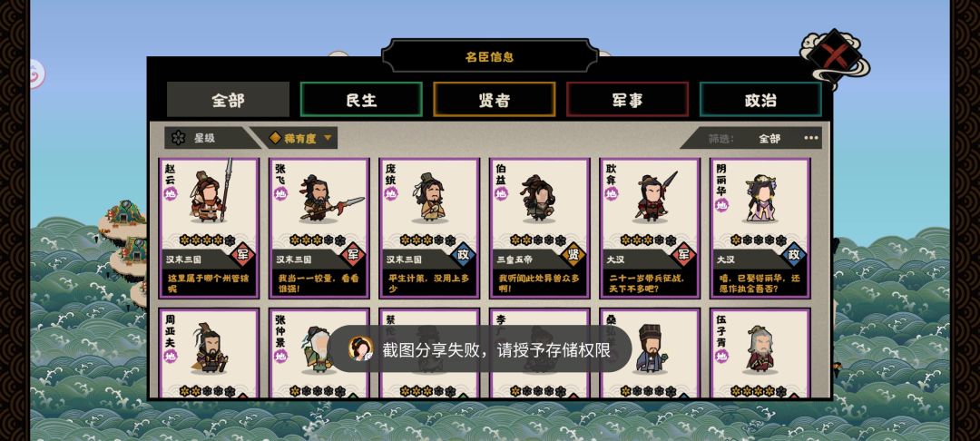
Task: Click the 政 badge on 庞统's card
Action: (x=463, y=254)
